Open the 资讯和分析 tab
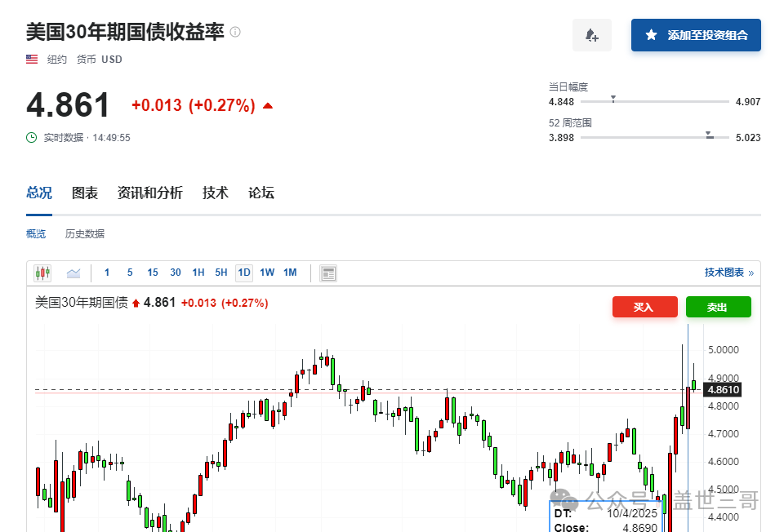 coord(150,193)
